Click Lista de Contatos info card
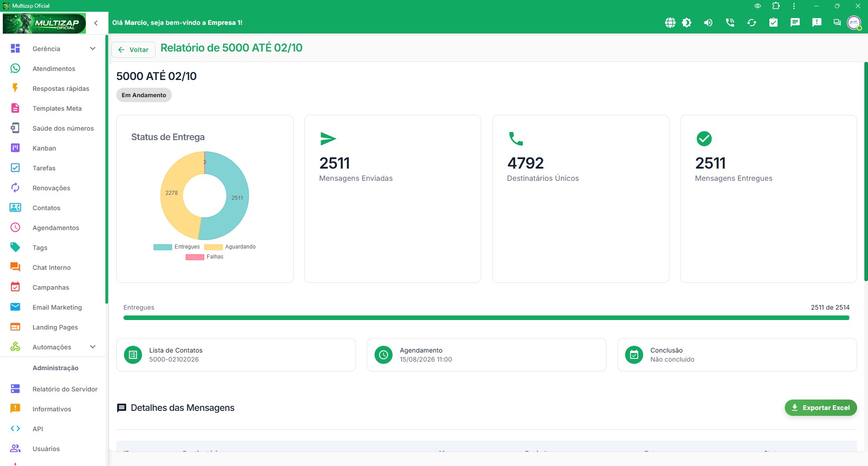Viewport: 868px width, 466px height. point(236,355)
